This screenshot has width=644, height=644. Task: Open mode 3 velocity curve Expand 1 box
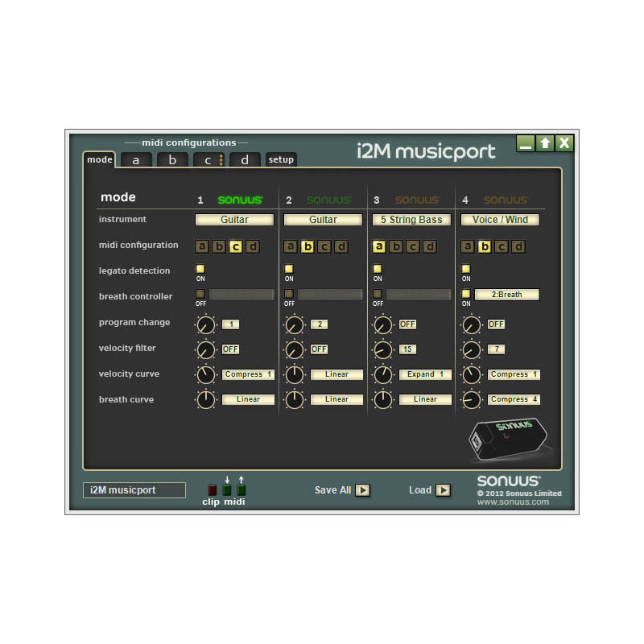[425, 374]
